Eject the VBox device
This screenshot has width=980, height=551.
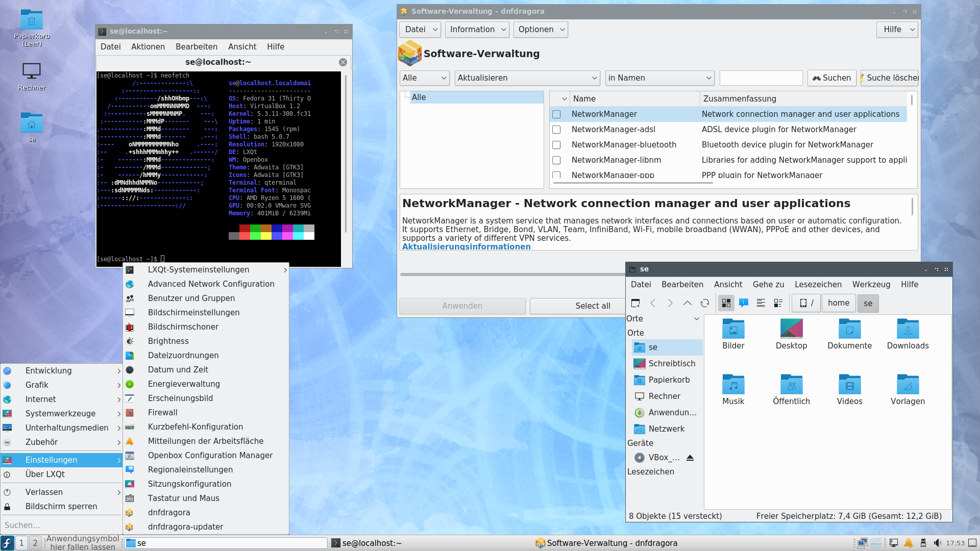click(x=690, y=458)
